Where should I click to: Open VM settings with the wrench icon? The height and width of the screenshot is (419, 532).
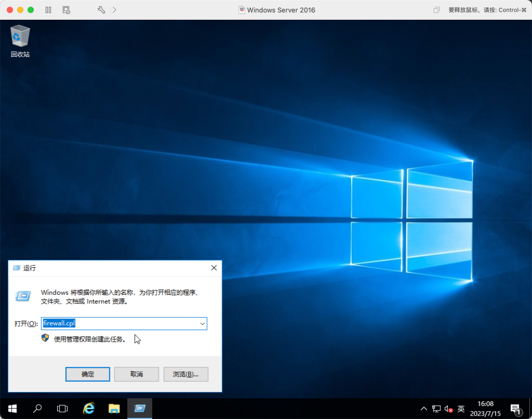coord(101,9)
